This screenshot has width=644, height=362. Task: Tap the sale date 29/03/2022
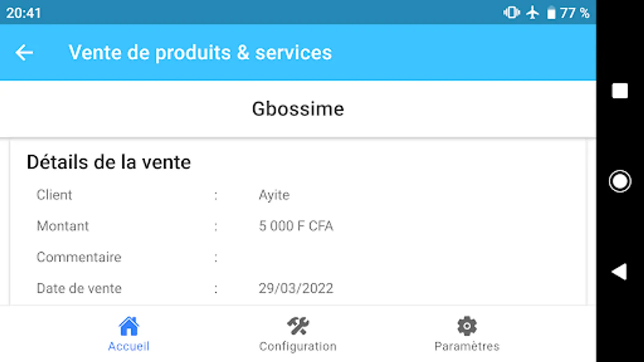[x=296, y=288]
